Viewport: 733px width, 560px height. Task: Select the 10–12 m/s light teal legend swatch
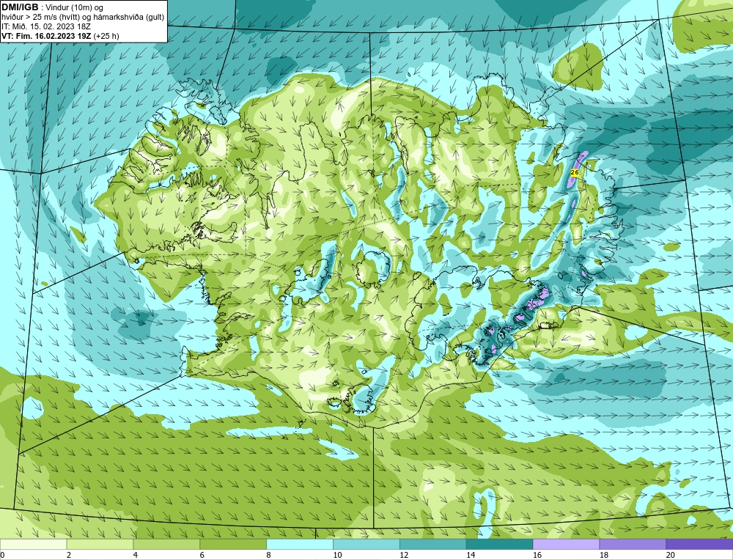coord(366,545)
